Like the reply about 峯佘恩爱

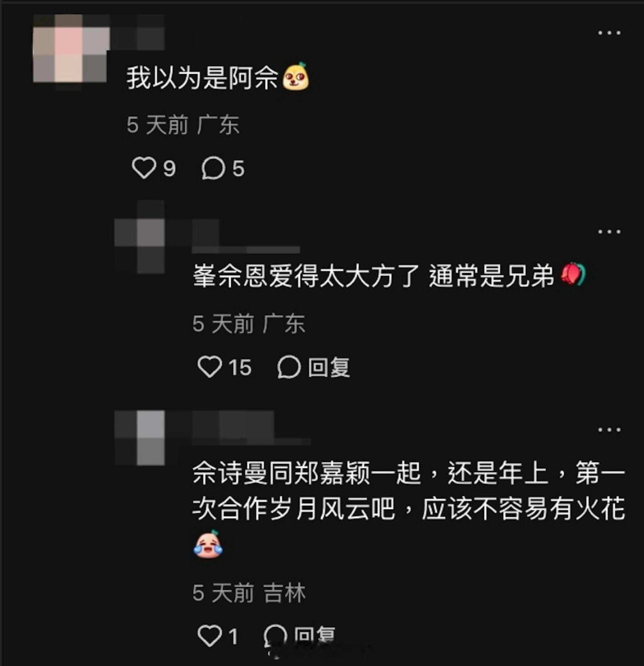[210, 367]
